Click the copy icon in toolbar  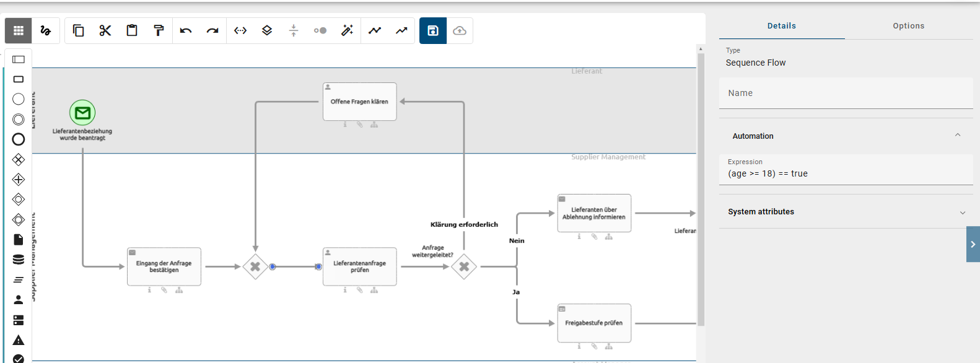79,30
